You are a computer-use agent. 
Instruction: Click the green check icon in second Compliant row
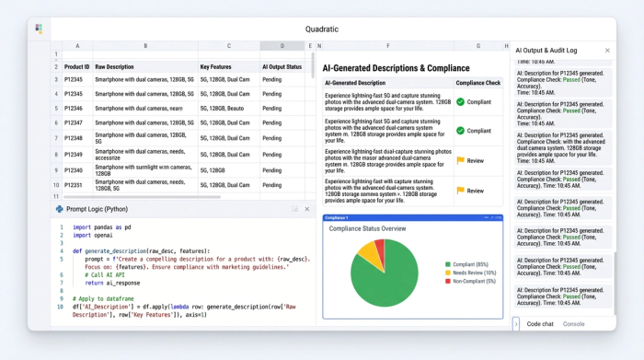pyautogui.click(x=460, y=131)
